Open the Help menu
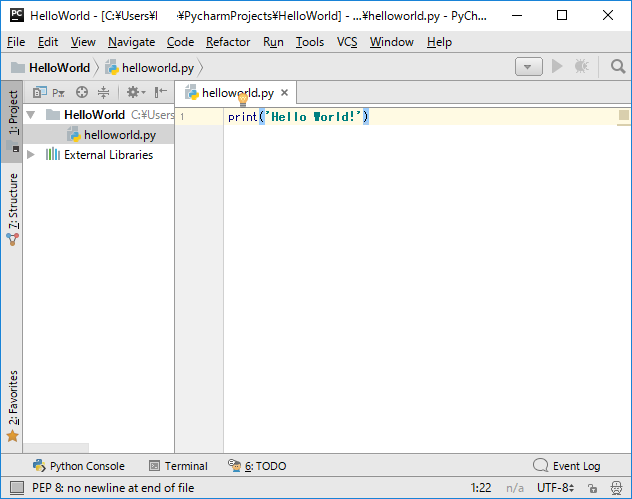 439,42
